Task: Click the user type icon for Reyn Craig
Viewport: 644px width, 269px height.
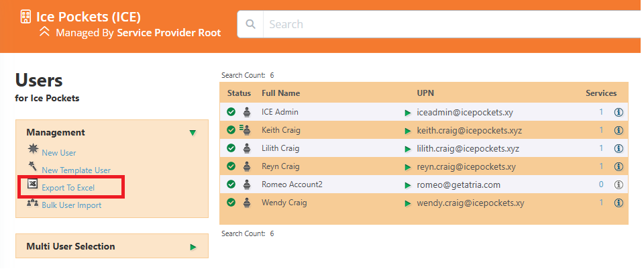Action: (x=247, y=166)
